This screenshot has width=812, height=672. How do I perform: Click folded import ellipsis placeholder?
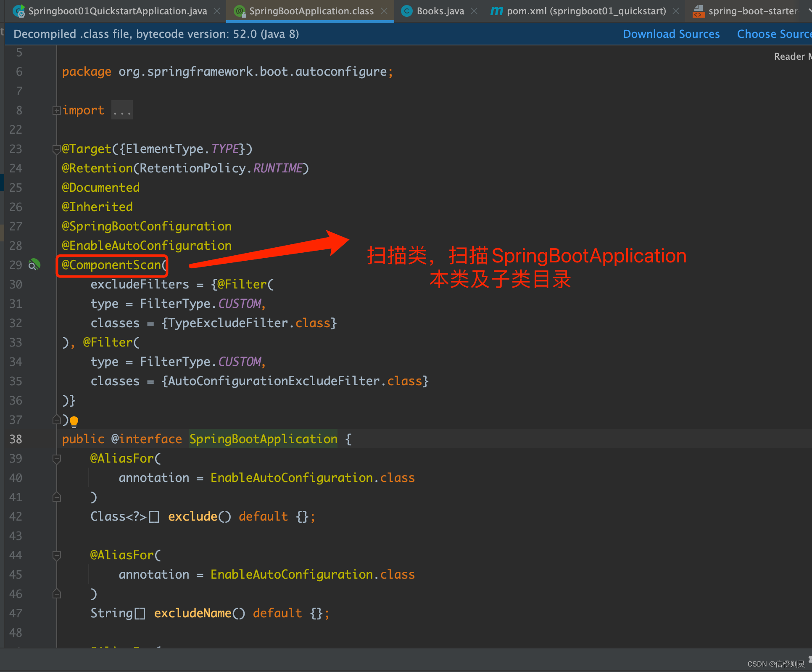point(122,110)
